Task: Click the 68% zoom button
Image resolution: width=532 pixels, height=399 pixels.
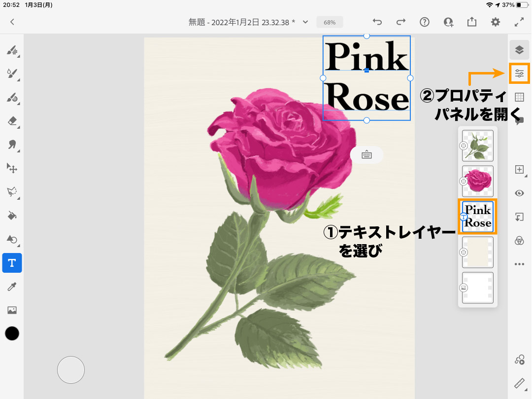Action: (x=329, y=22)
